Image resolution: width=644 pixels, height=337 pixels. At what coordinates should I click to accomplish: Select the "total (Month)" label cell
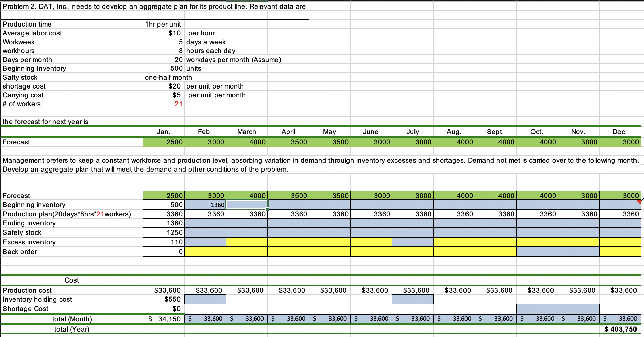click(72, 319)
